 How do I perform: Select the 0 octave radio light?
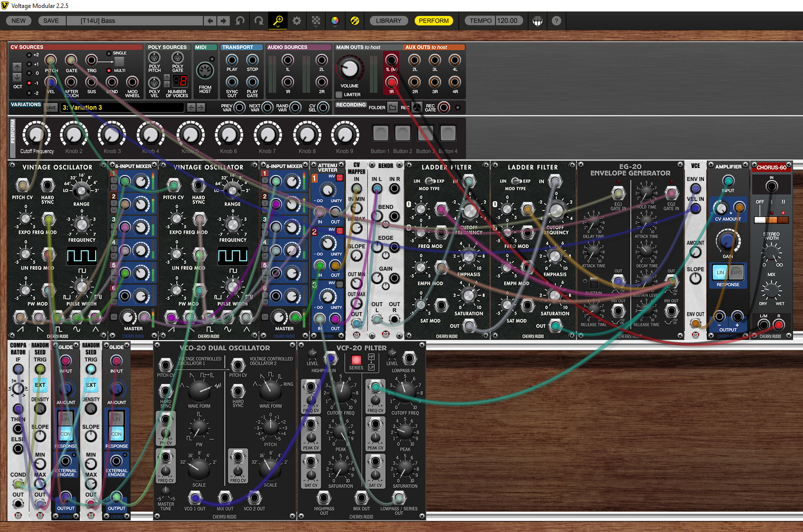tap(29, 73)
